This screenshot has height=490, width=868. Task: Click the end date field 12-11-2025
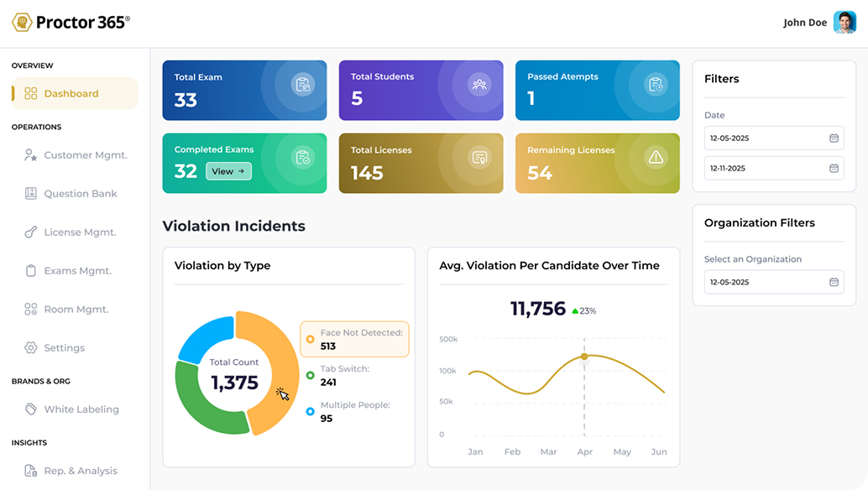(774, 168)
